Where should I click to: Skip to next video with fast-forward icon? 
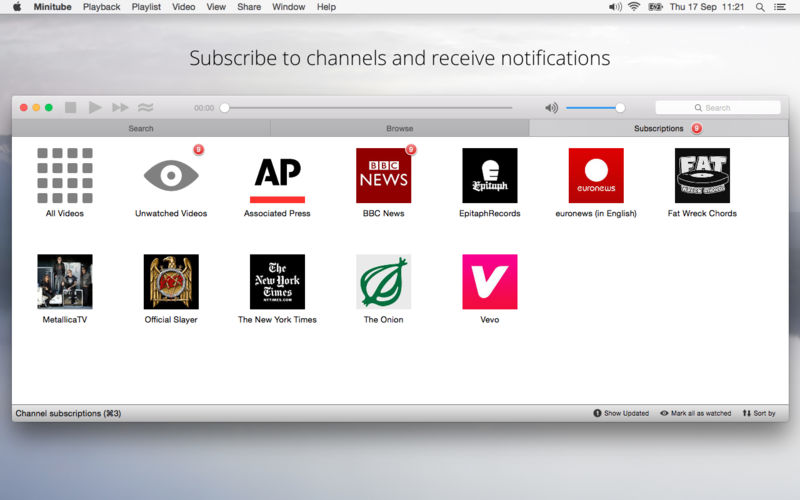[x=120, y=108]
